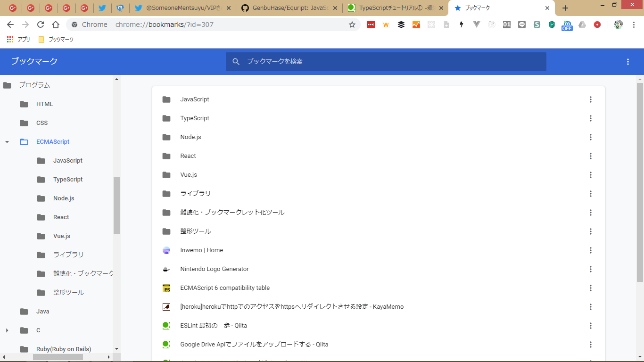Image resolution: width=644 pixels, height=362 pixels.
Task: Select the Java folder in sidebar
Action: pyautogui.click(x=42, y=312)
